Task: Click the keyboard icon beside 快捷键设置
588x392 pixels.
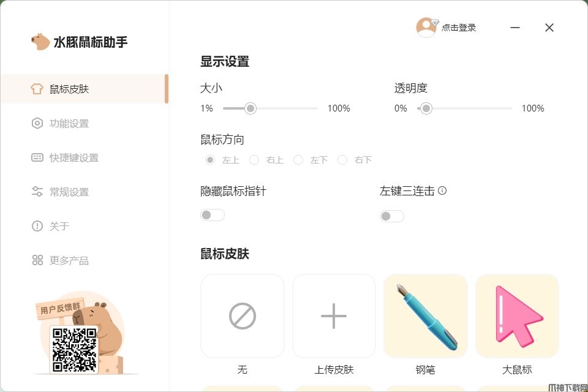Action: pyautogui.click(x=37, y=157)
